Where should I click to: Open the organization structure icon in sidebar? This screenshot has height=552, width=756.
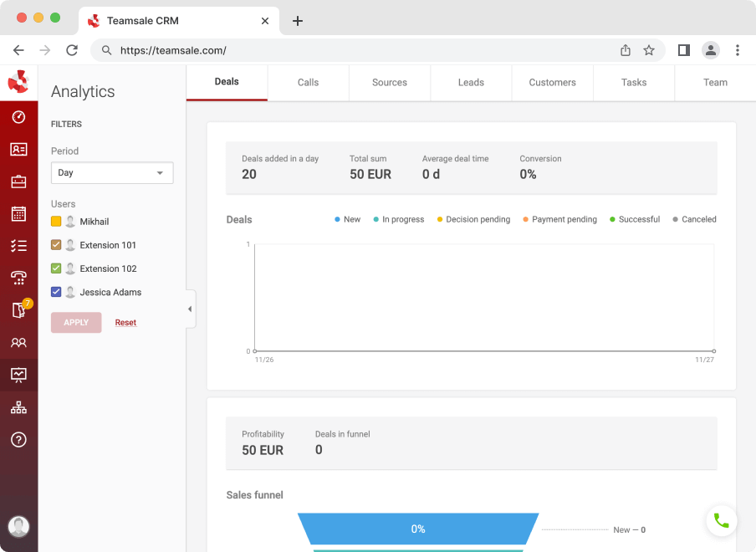coord(18,407)
